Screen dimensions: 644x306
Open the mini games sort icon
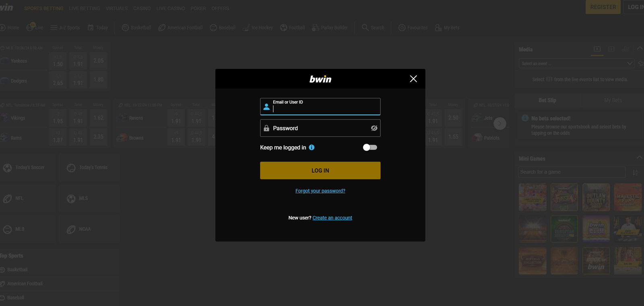tap(635, 172)
